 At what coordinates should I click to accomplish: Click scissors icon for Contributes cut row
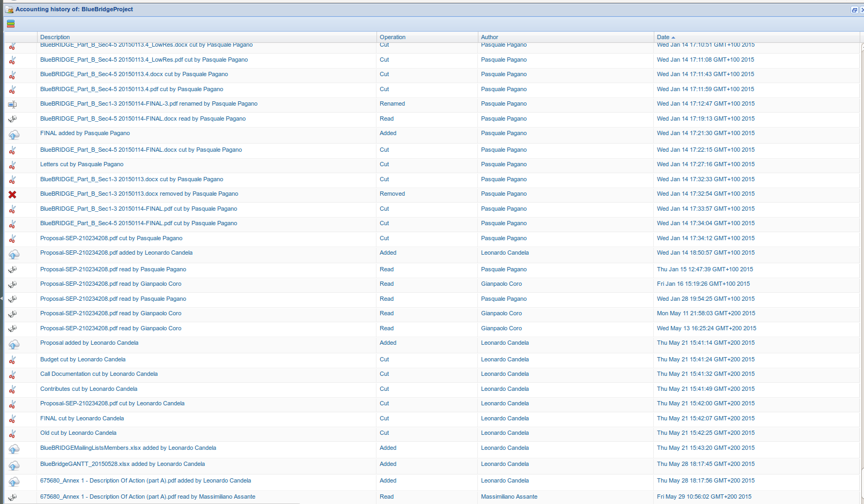(12, 390)
